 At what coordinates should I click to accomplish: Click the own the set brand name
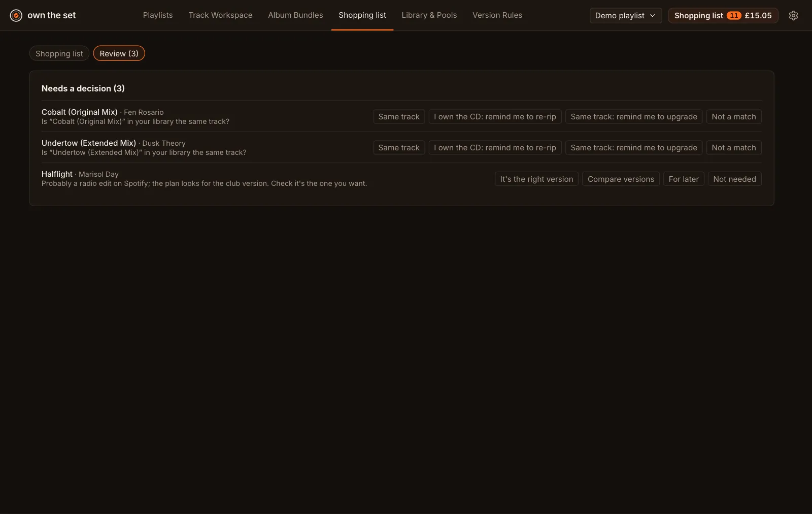(x=51, y=15)
